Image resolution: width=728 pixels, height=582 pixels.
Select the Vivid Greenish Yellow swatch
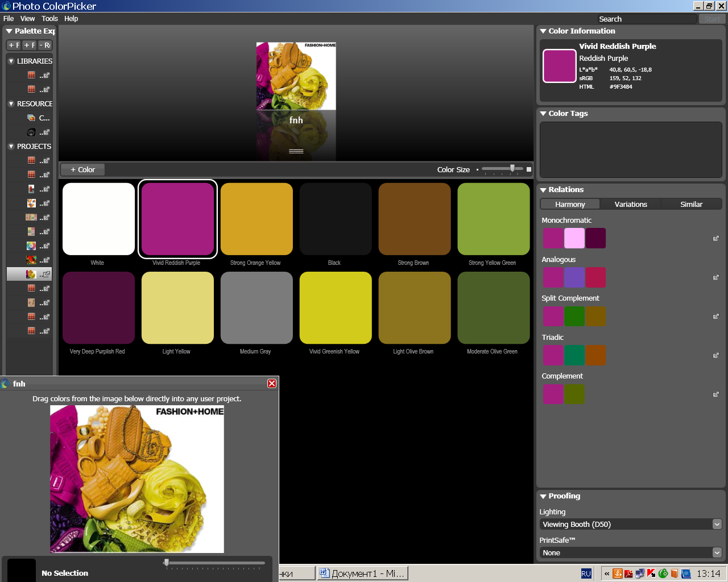tap(336, 307)
